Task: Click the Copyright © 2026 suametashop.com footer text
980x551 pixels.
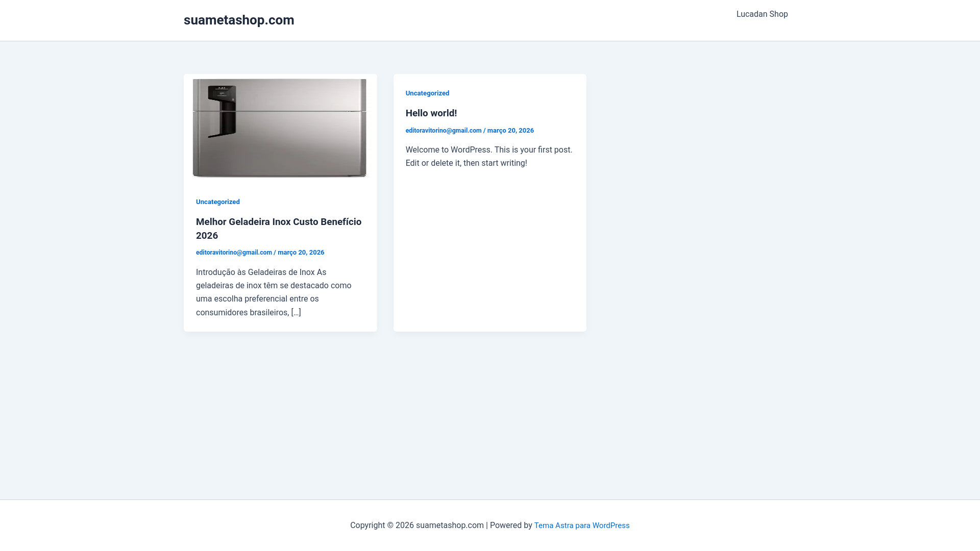Action: coord(417,525)
